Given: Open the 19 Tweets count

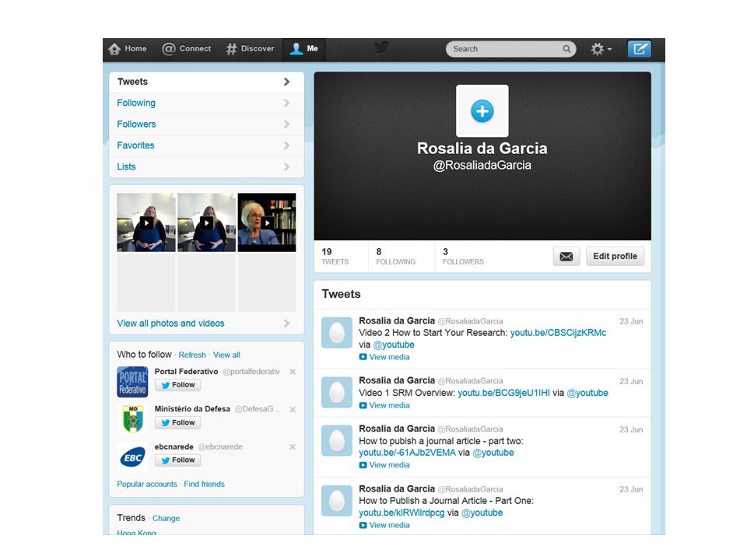Looking at the screenshot, I should 335,256.
